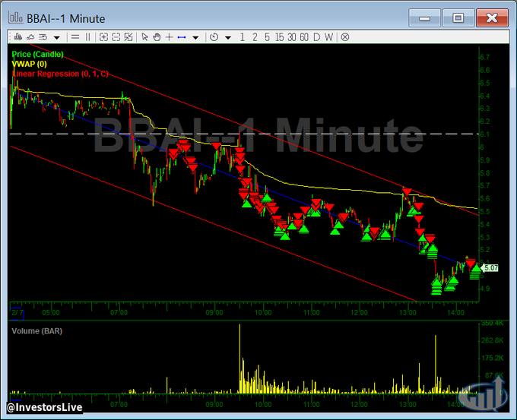Click the chart type bars icon in toolbar
The image size is (517, 420).
18,37
